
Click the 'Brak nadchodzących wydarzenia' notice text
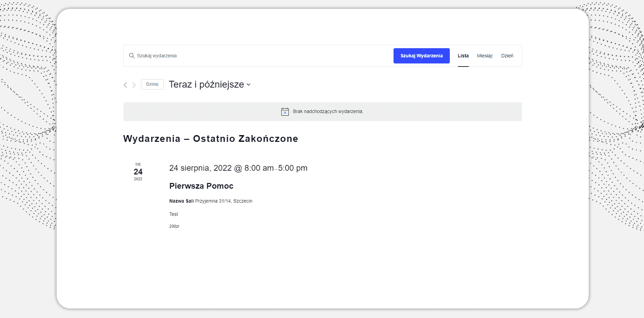(x=328, y=112)
